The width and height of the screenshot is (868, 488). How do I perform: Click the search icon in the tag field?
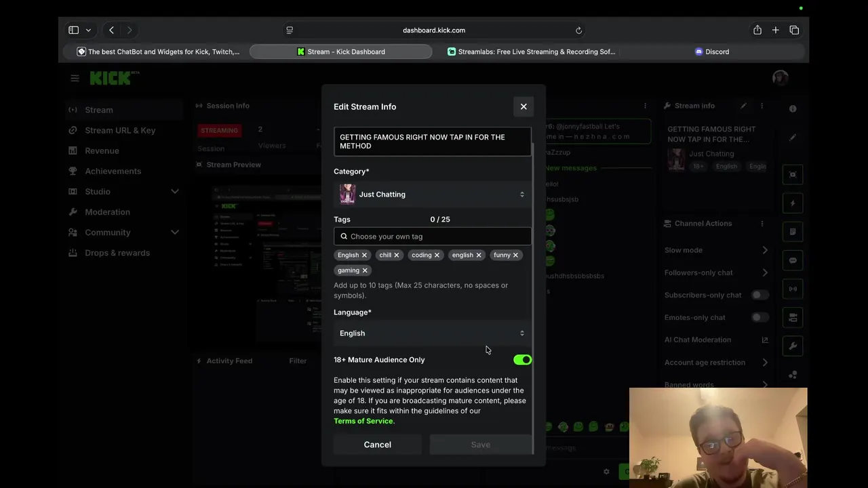[344, 237]
